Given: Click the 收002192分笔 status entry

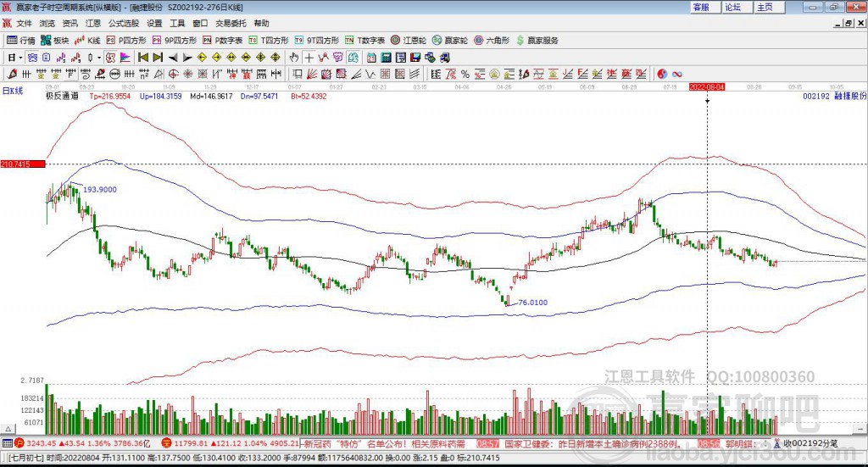Looking at the screenshot, I should [x=806, y=443].
